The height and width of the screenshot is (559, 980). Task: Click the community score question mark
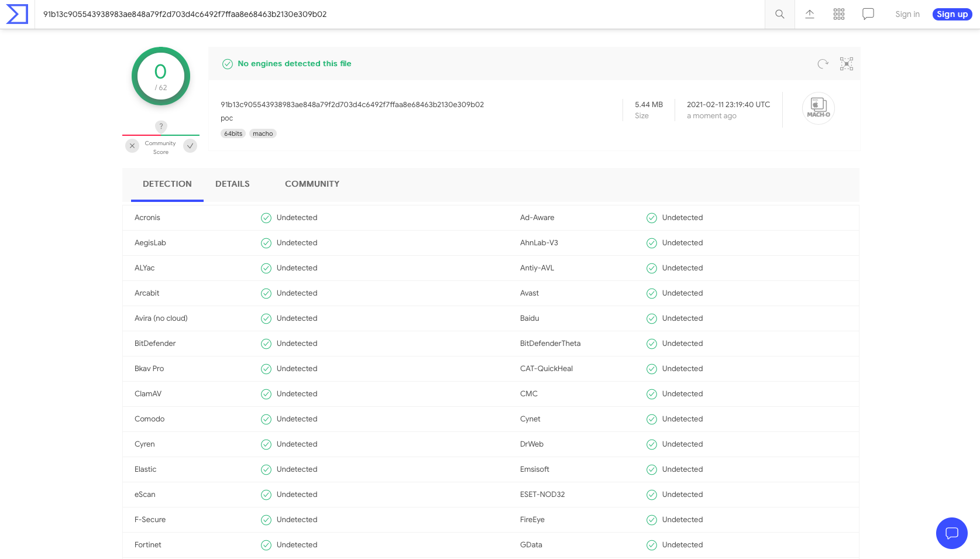pyautogui.click(x=161, y=126)
